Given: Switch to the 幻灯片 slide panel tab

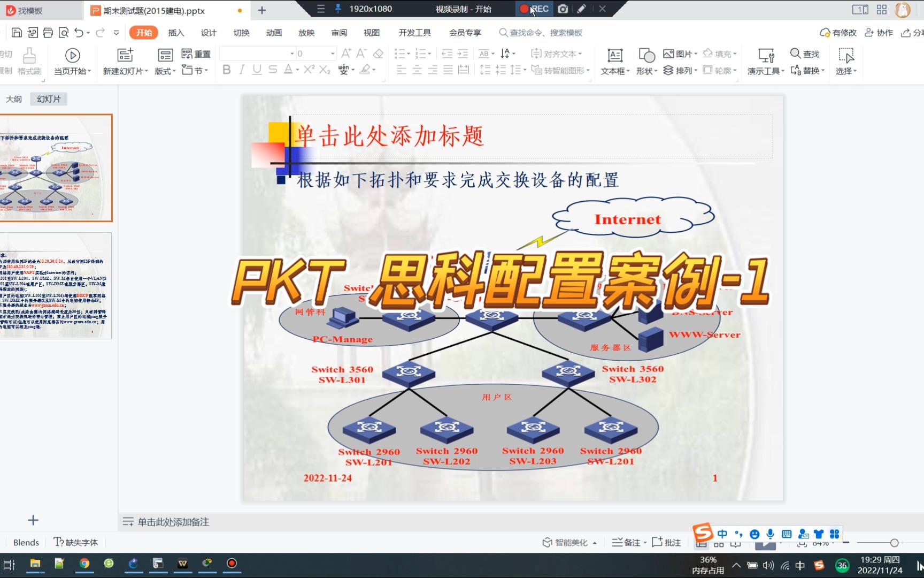Looking at the screenshot, I should coord(48,98).
